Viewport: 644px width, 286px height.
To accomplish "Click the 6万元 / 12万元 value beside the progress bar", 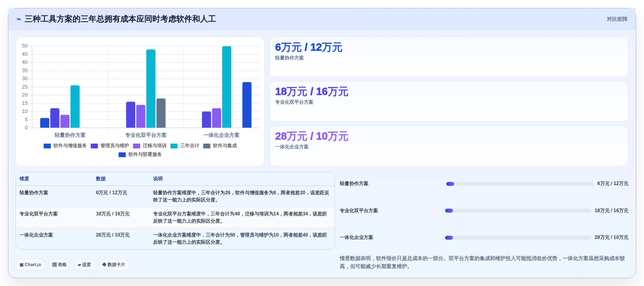I will (x=612, y=184).
